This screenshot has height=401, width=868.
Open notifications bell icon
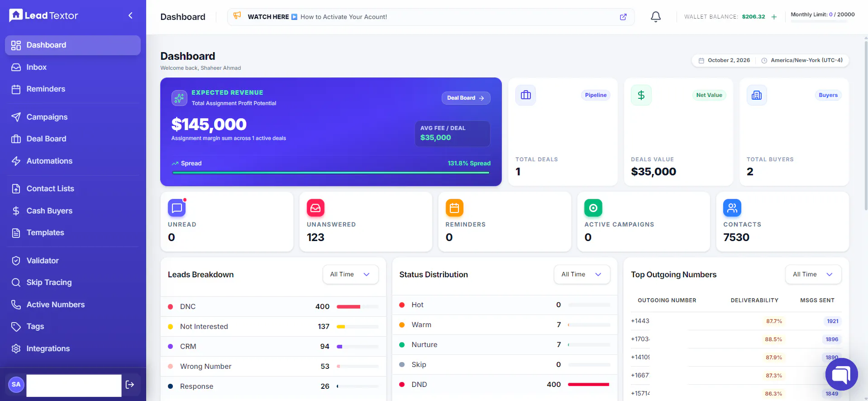(655, 17)
